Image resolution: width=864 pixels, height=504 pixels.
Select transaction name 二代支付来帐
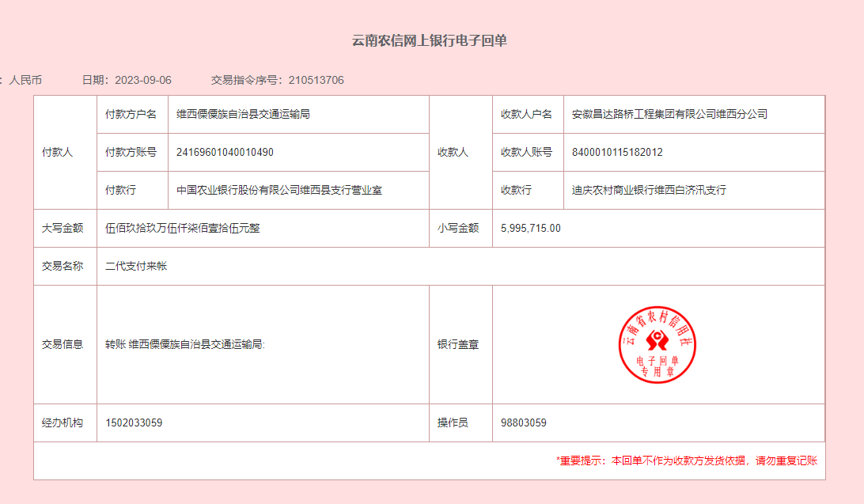(x=136, y=266)
